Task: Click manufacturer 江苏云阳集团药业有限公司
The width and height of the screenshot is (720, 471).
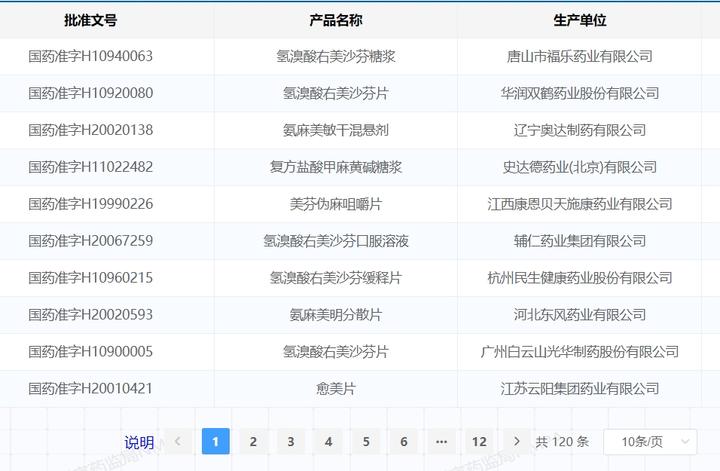Action: (x=580, y=389)
